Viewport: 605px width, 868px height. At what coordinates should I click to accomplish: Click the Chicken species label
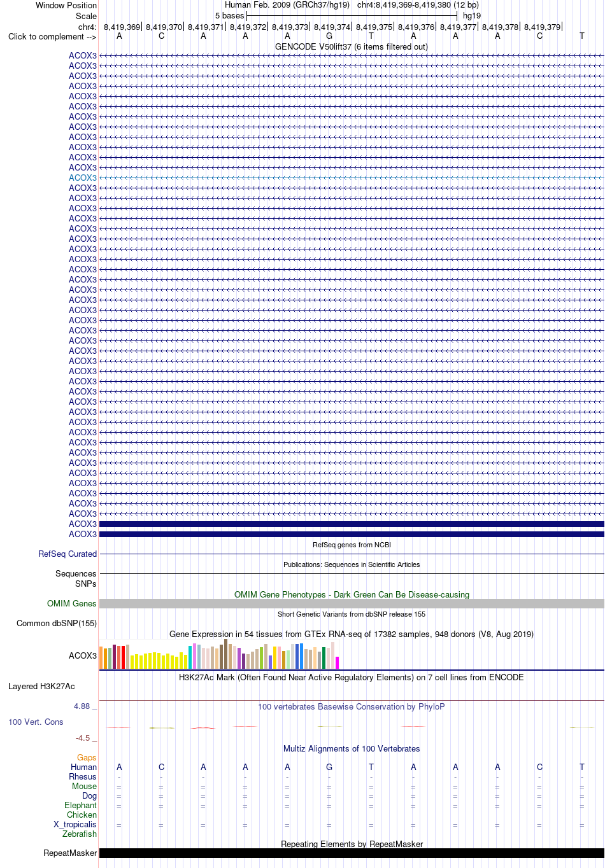pos(82,815)
